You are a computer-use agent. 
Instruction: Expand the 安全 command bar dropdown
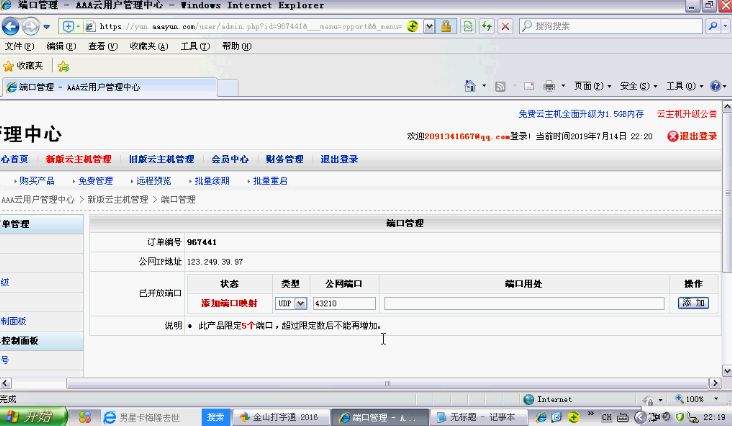638,86
